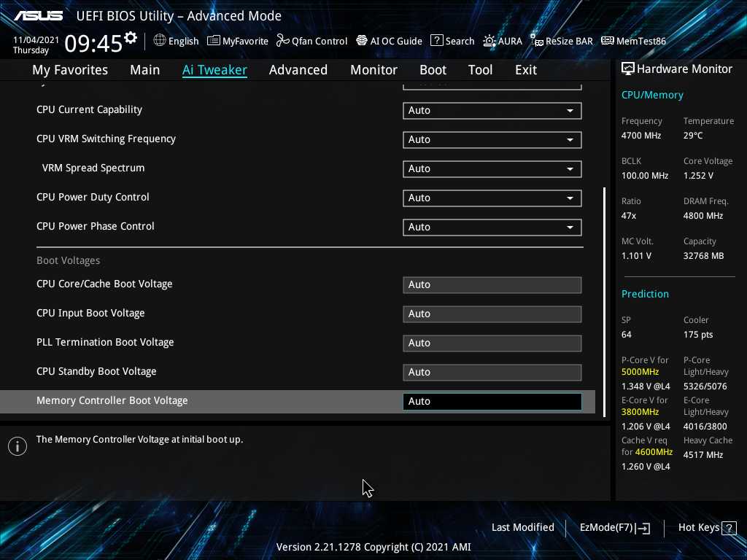Click the ASUS logo
The height and width of the screenshot is (560, 747).
pyautogui.click(x=38, y=16)
